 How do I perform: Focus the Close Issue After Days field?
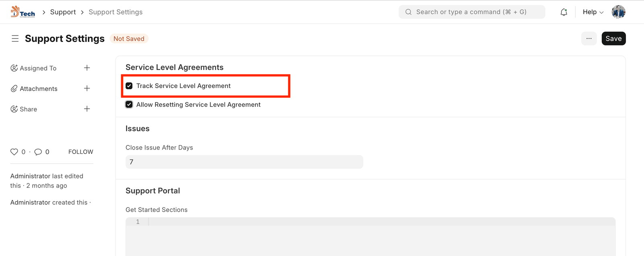click(244, 162)
